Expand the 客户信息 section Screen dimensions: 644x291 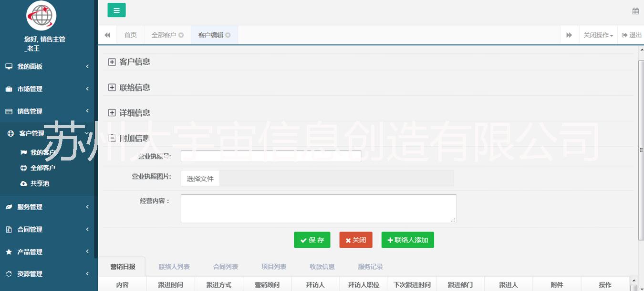click(x=112, y=61)
